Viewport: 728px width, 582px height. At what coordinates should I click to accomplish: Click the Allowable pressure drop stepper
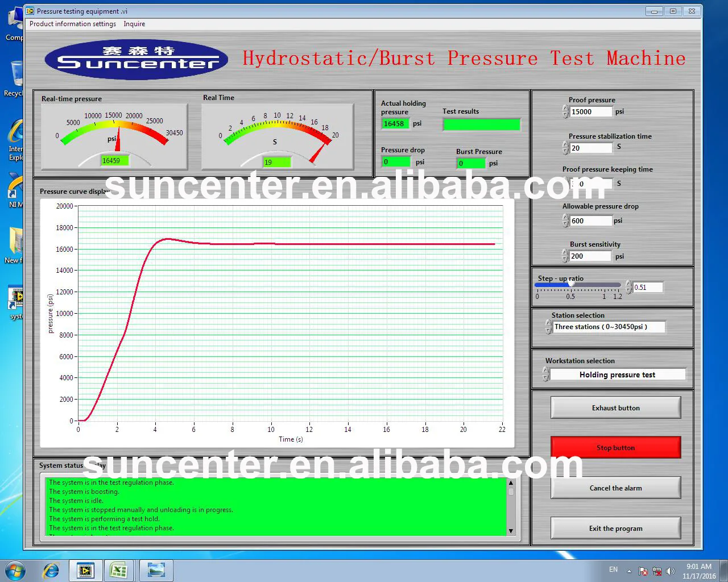[x=565, y=221]
